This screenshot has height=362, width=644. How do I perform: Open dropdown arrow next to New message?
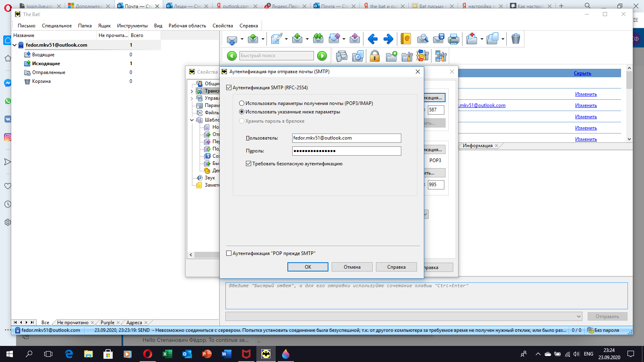pyautogui.click(x=286, y=39)
